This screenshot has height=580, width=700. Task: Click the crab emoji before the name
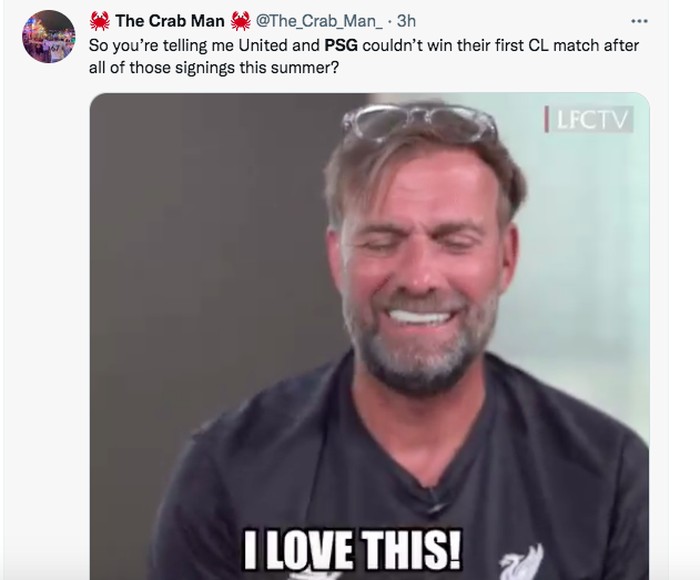(x=99, y=22)
